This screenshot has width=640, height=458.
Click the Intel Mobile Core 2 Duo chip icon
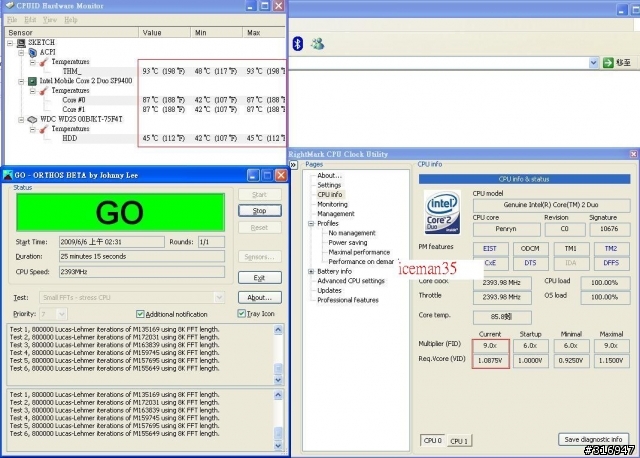(32, 81)
